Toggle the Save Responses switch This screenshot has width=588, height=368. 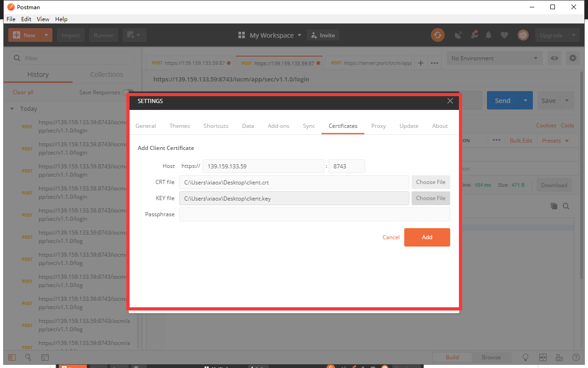click(128, 92)
